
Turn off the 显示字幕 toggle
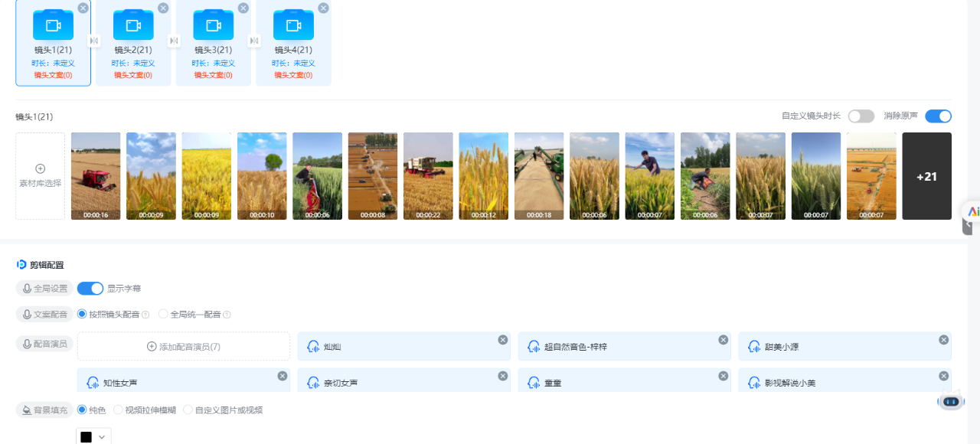90,289
